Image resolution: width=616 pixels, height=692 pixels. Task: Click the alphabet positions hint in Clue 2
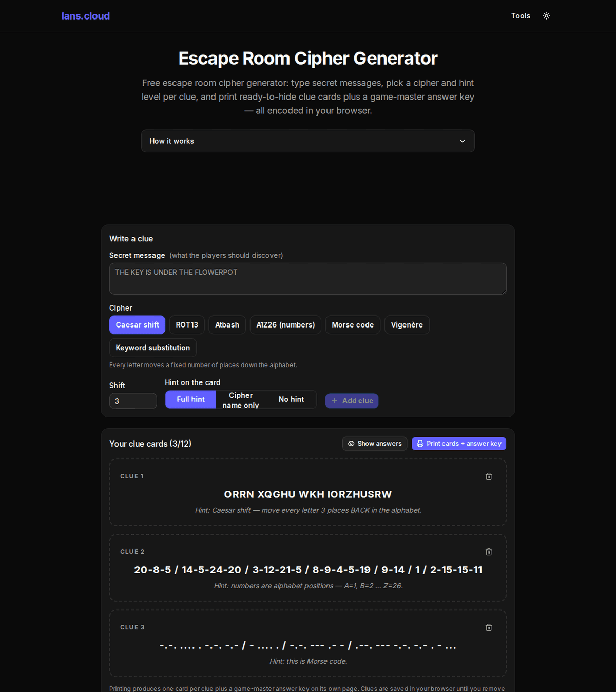coord(308,586)
